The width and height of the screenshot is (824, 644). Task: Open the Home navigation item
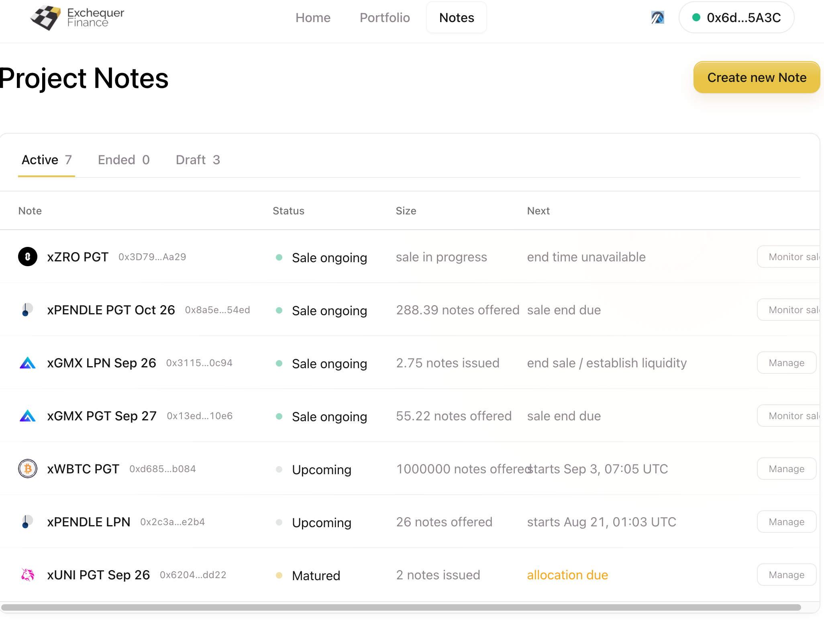point(313,18)
